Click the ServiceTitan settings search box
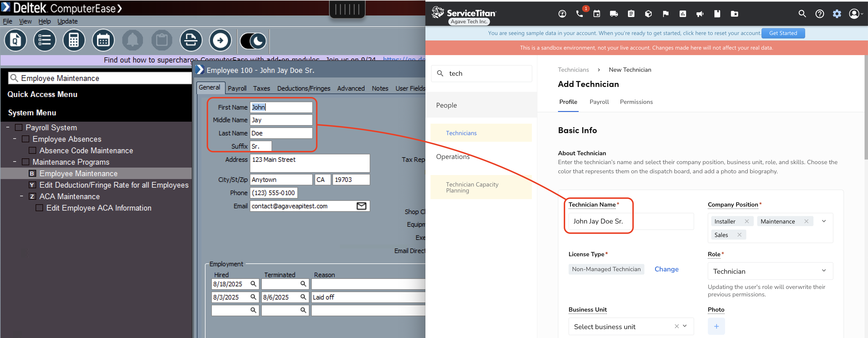Image resolution: width=868 pixels, height=338 pixels. point(482,73)
